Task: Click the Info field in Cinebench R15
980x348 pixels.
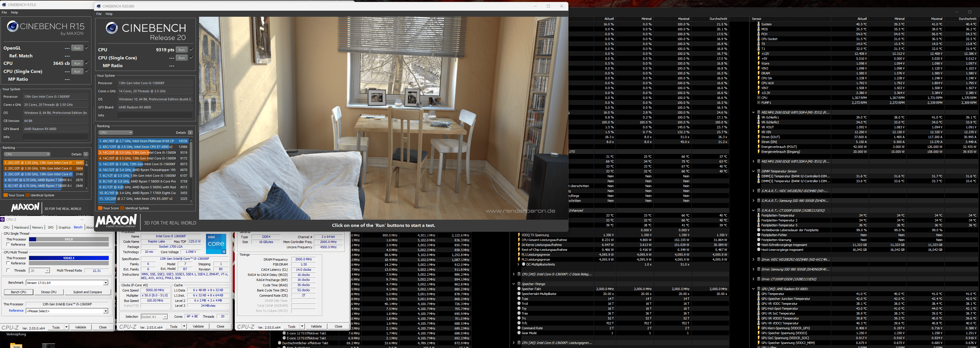Action: (x=56, y=137)
